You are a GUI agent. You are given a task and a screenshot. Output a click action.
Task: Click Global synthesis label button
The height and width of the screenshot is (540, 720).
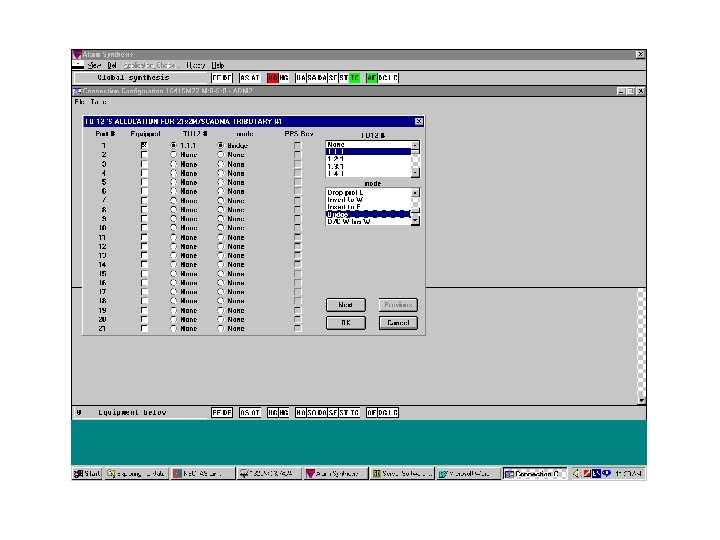[142, 78]
